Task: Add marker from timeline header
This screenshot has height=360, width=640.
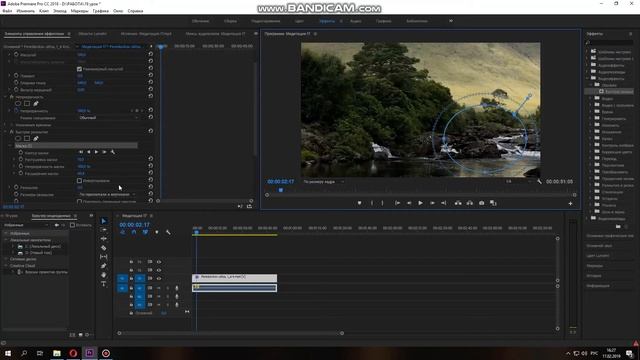Action: [x=157, y=232]
